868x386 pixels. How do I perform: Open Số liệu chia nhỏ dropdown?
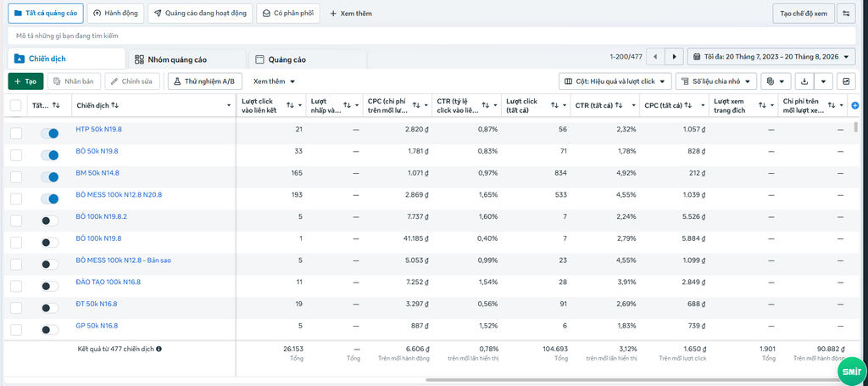[x=715, y=81]
